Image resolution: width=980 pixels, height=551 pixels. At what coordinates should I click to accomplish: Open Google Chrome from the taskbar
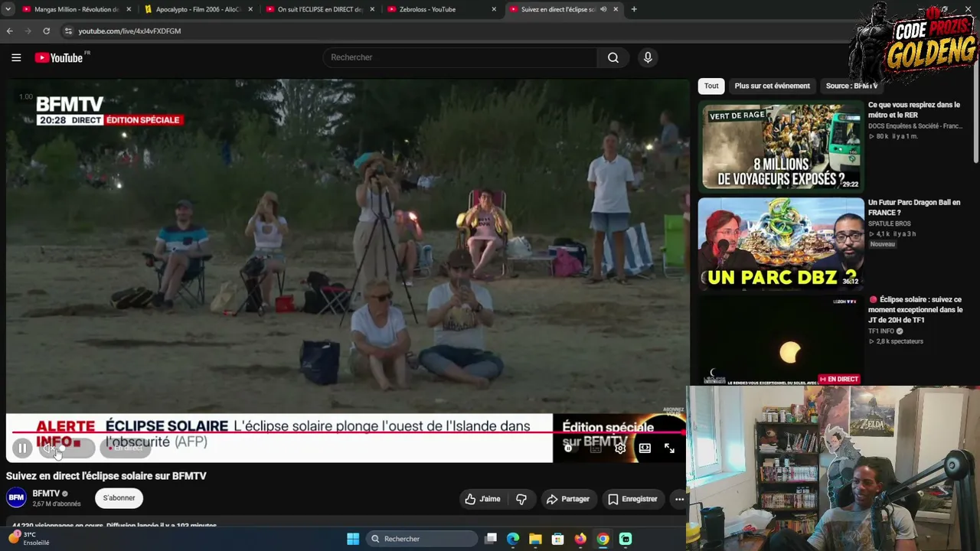click(x=603, y=539)
